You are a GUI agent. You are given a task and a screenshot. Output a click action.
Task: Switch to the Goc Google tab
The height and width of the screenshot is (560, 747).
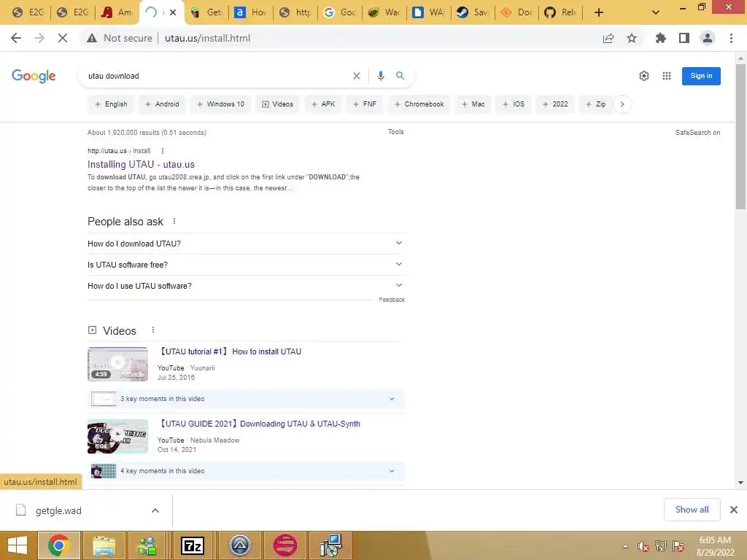click(x=340, y=12)
